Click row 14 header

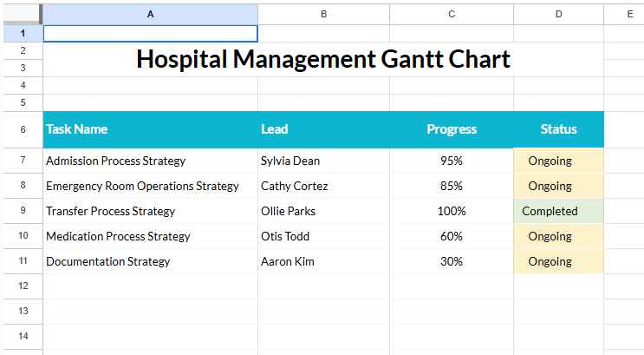22,336
